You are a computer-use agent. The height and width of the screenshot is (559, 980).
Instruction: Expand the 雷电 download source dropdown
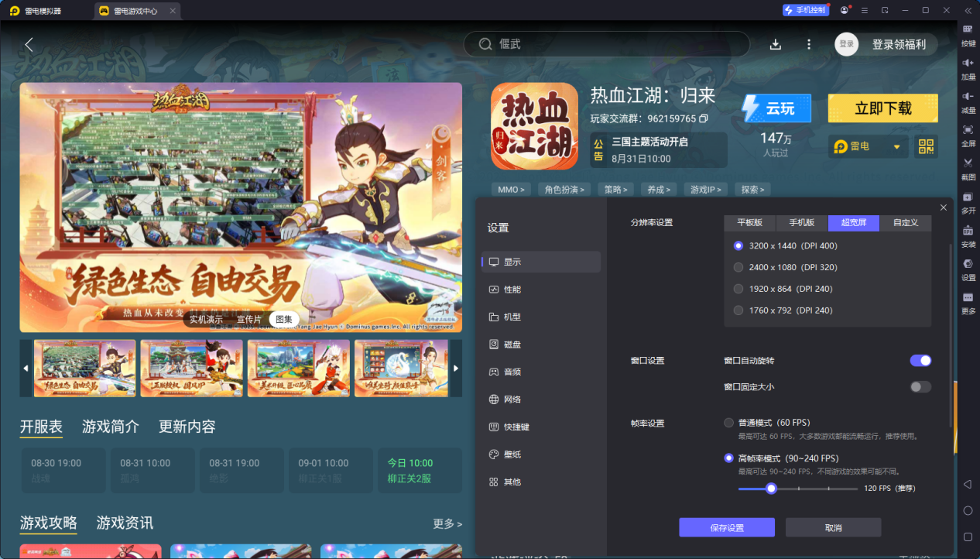[x=868, y=146]
